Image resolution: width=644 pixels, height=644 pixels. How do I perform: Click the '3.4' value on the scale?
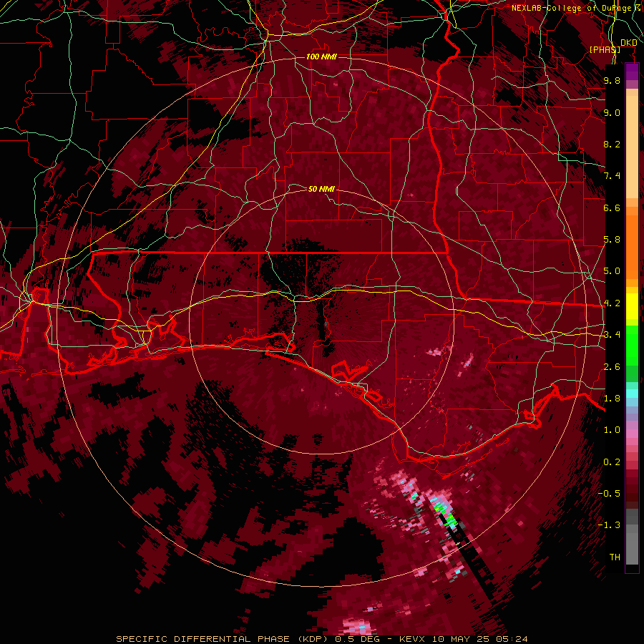pos(612,335)
